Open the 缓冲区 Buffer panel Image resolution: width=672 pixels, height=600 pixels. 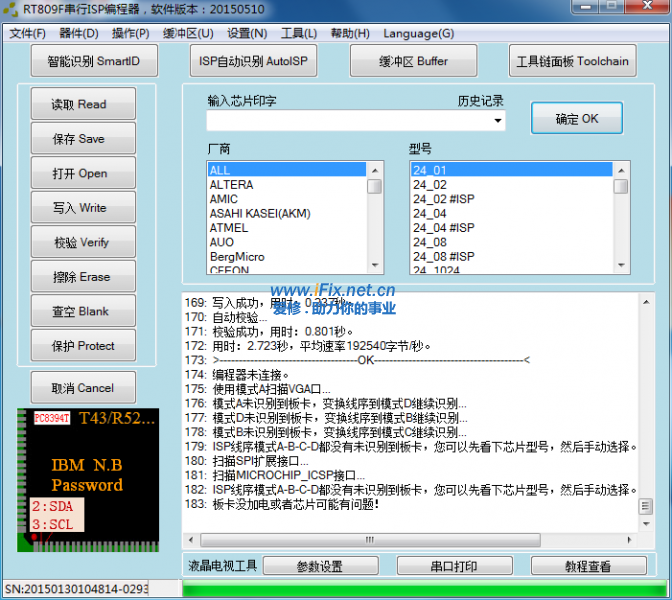(414, 61)
